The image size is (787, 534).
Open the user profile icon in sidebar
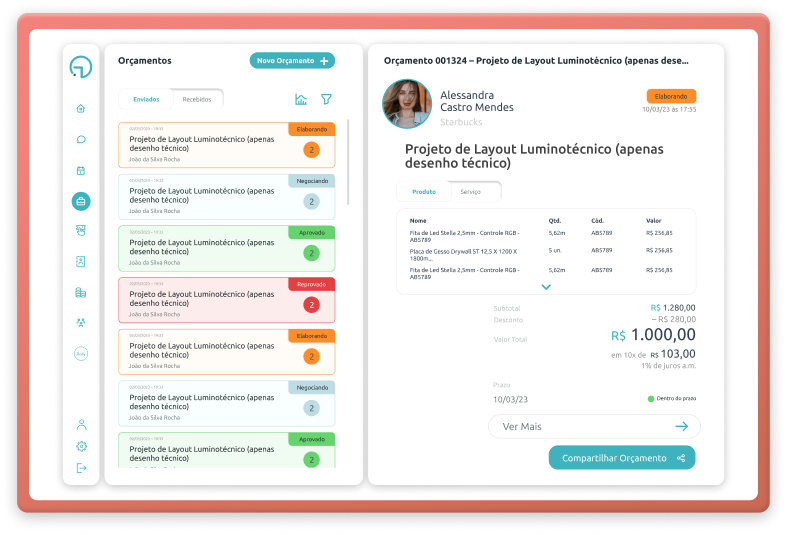pyautogui.click(x=81, y=424)
